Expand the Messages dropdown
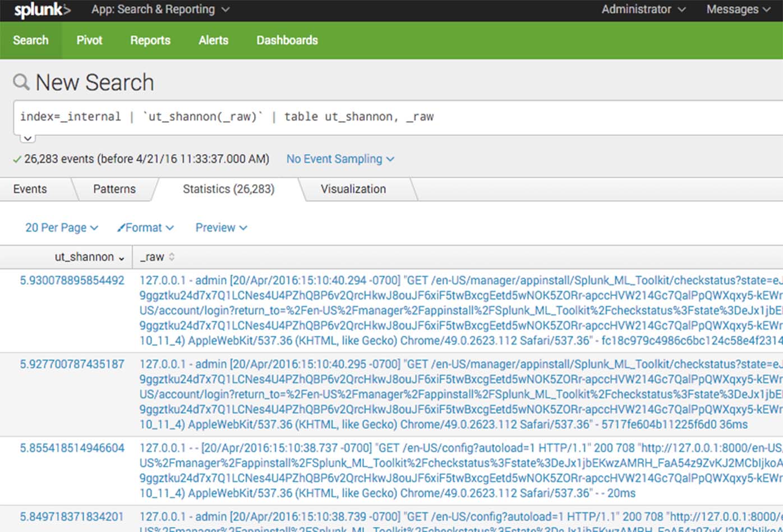The image size is (783, 532). tap(738, 10)
